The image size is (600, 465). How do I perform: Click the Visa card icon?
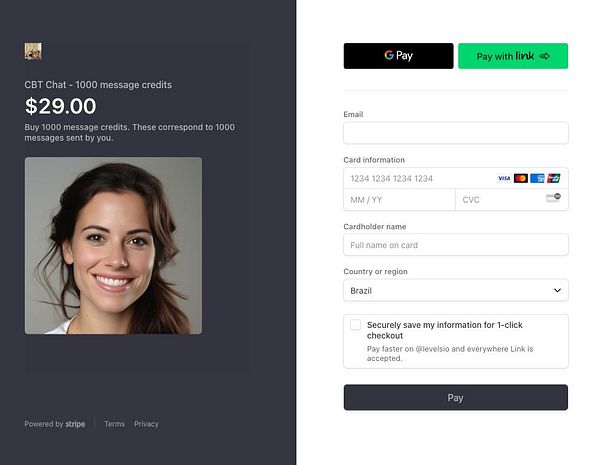click(504, 178)
